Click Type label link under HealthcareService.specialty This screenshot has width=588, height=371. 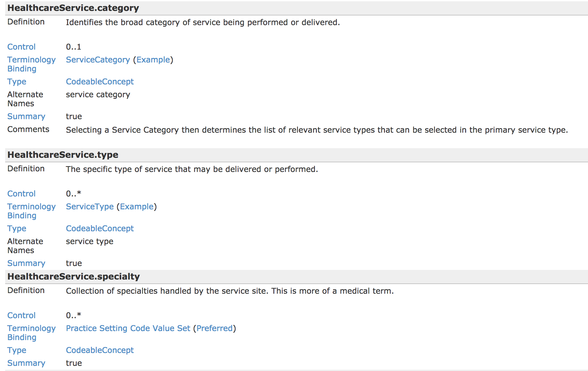click(x=17, y=350)
